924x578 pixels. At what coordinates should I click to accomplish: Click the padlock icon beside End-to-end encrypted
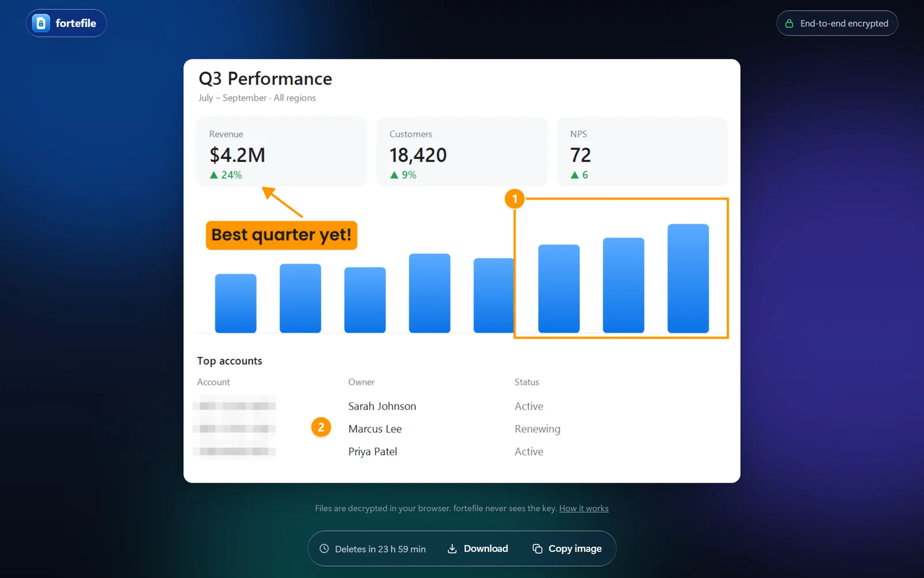[x=789, y=24]
